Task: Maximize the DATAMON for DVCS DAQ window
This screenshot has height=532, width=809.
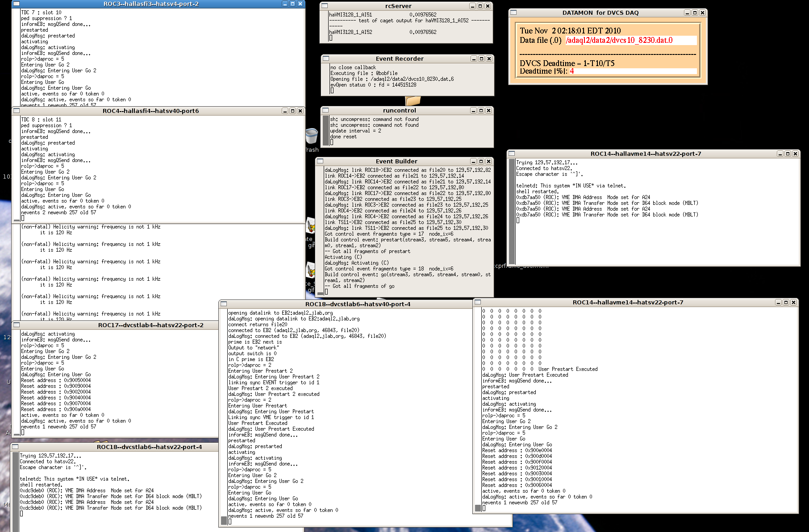Action: coord(695,13)
